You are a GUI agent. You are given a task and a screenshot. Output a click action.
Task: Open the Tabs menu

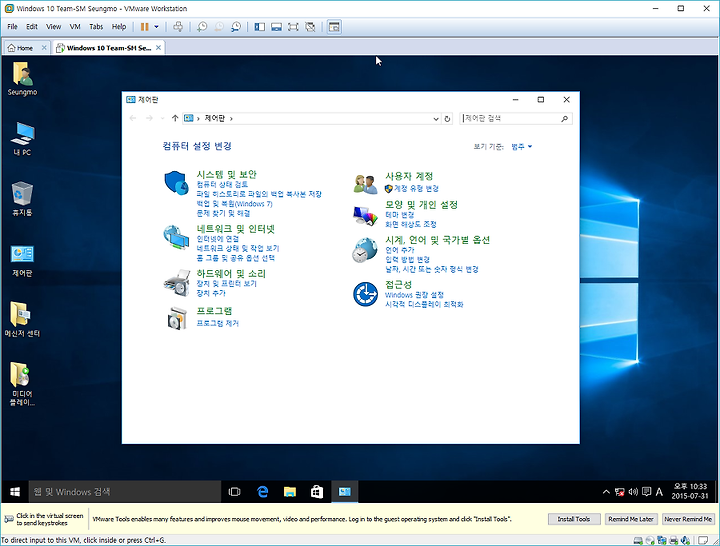point(96,27)
